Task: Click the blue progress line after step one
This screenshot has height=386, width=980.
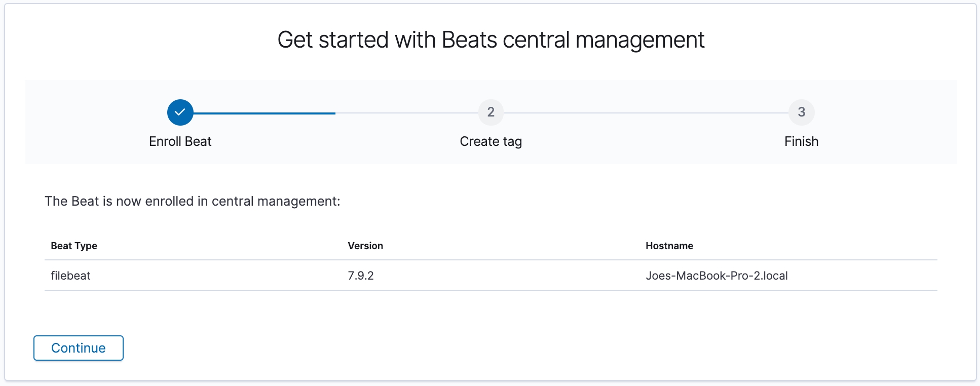Action: point(263,113)
